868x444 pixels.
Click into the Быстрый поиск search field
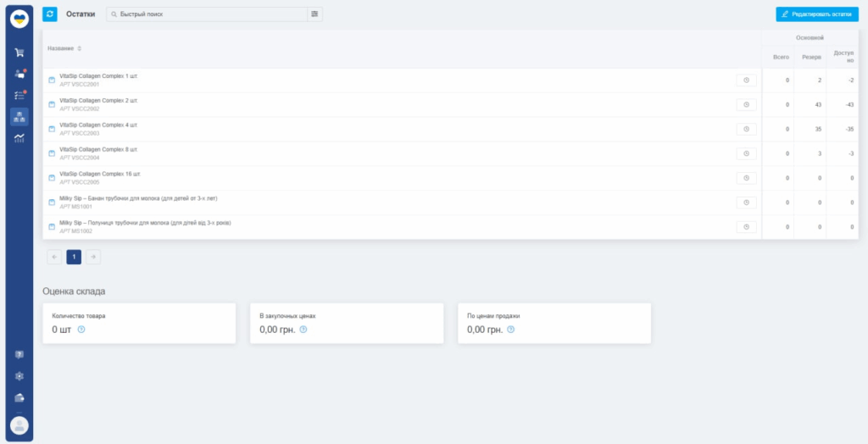pos(208,14)
